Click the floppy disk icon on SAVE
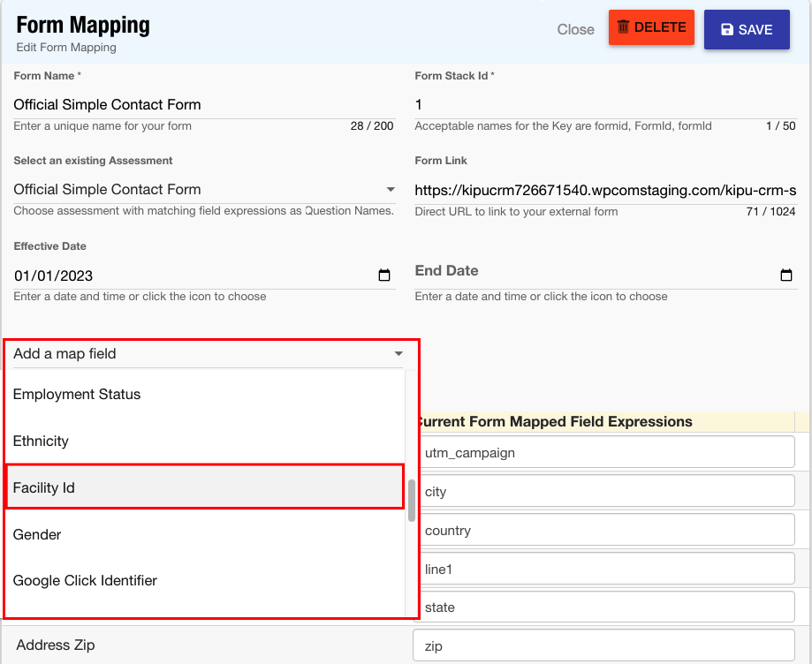This screenshot has width=812, height=664. 727,27
